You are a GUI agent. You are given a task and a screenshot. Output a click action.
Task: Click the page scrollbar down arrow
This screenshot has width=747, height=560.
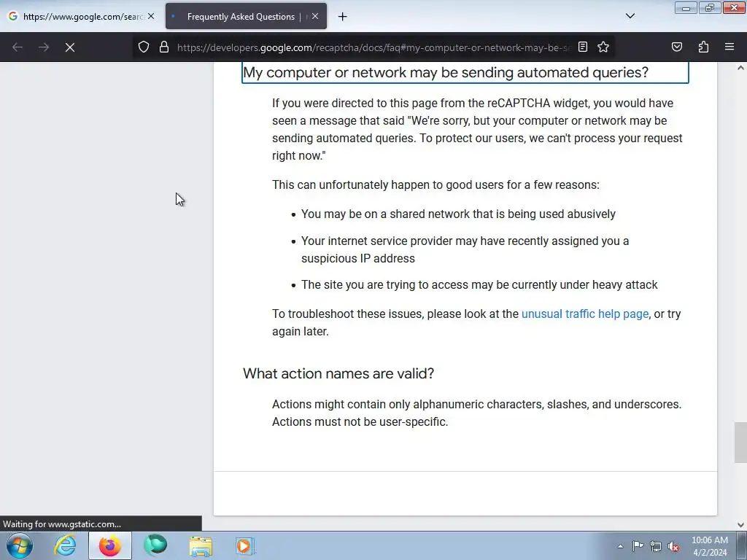click(x=740, y=525)
